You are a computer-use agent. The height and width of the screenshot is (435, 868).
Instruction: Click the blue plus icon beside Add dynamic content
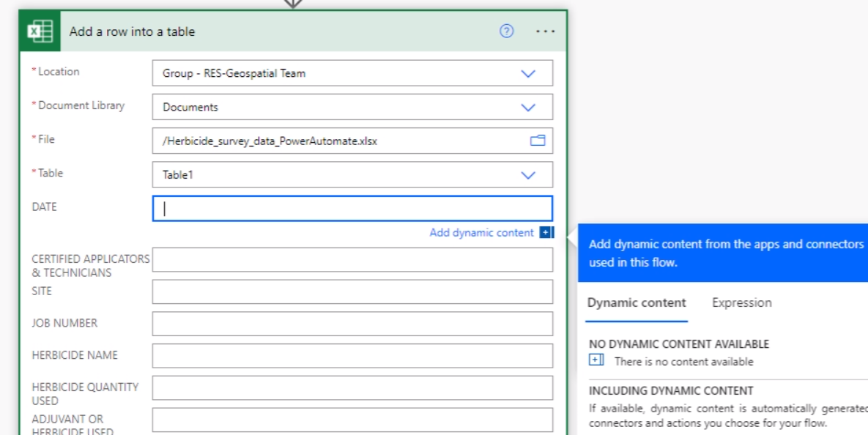coord(546,233)
